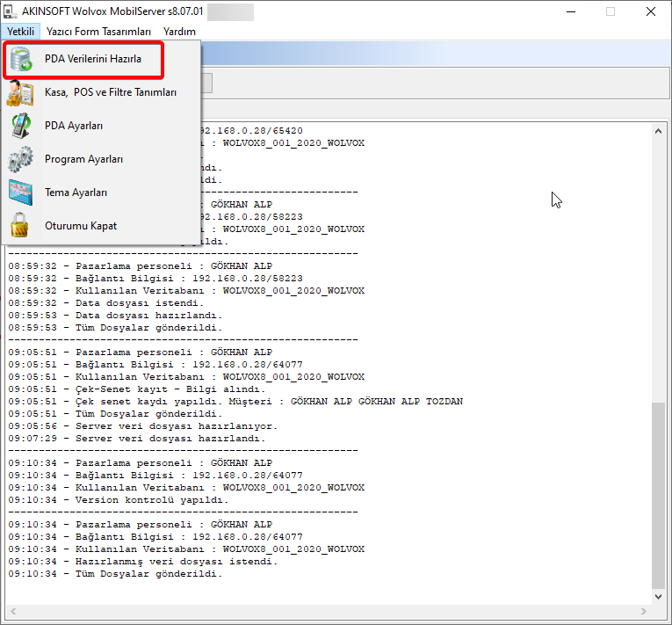Click log line "09:05:56 - Server veri dosyası hazırlanıyor."
Screen dimensions: 672x625
[x=143, y=426]
